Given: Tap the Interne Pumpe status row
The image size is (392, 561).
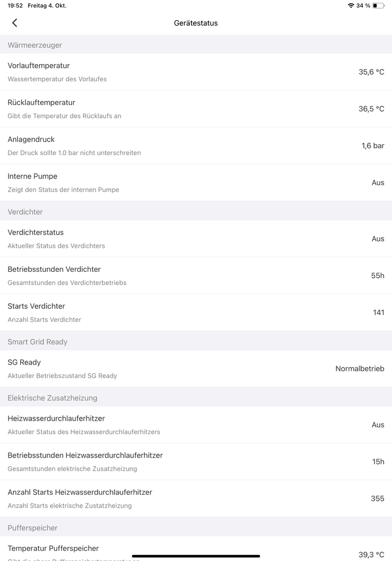Looking at the screenshot, I should (196, 183).
